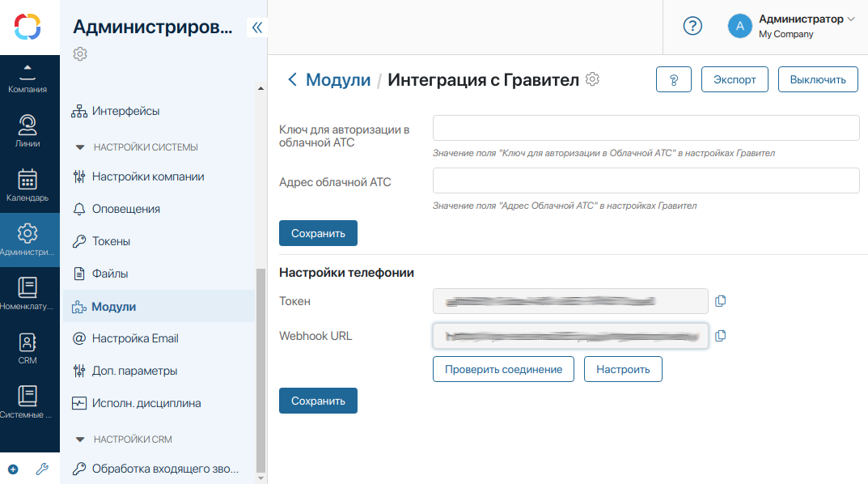Click Сохранить under Адрес облачной АТС
Image resolution: width=868 pixels, height=484 pixels.
[x=318, y=233]
